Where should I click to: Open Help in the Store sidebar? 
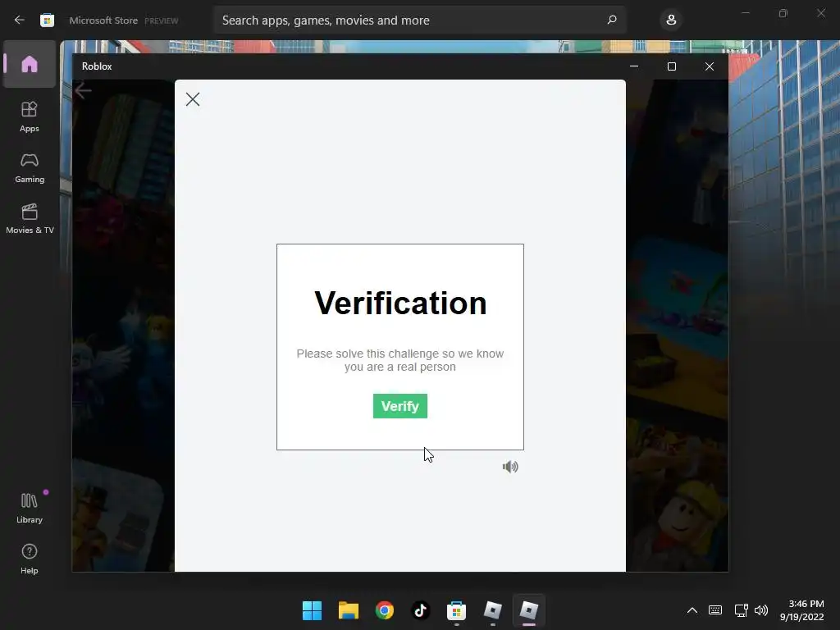click(x=30, y=559)
